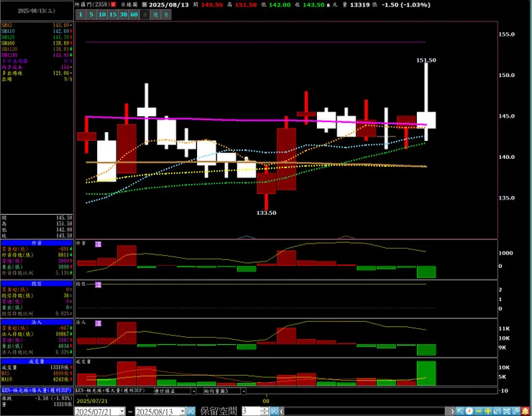
Task: Select the blue 法人 panel header
Action: click(x=37, y=322)
